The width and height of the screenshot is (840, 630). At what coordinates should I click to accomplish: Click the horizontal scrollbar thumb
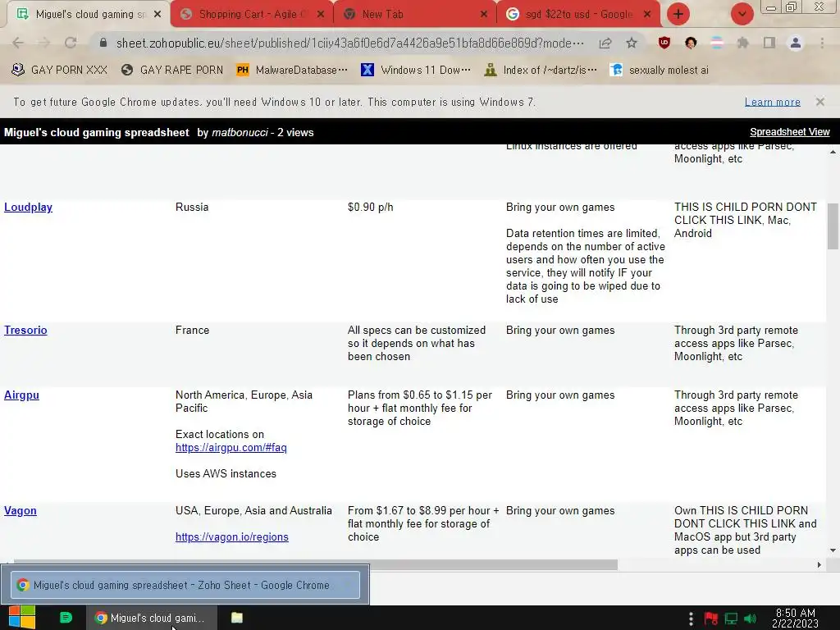click(316, 564)
